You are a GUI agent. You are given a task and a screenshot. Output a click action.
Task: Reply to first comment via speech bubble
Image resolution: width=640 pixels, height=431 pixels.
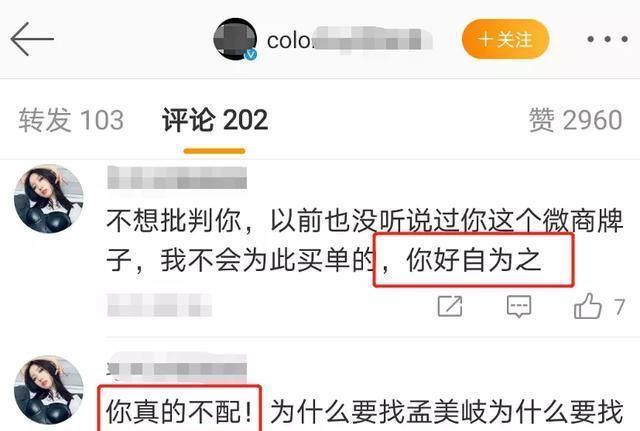(x=519, y=306)
